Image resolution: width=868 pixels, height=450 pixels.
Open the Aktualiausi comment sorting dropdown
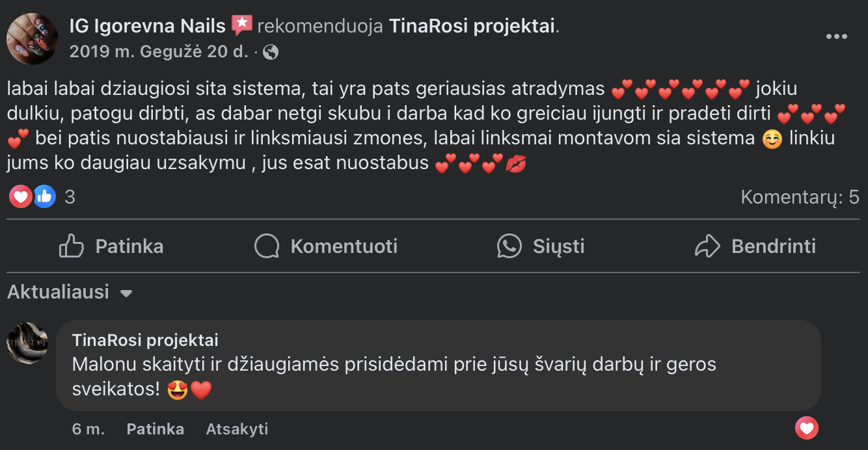tap(59, 293)
